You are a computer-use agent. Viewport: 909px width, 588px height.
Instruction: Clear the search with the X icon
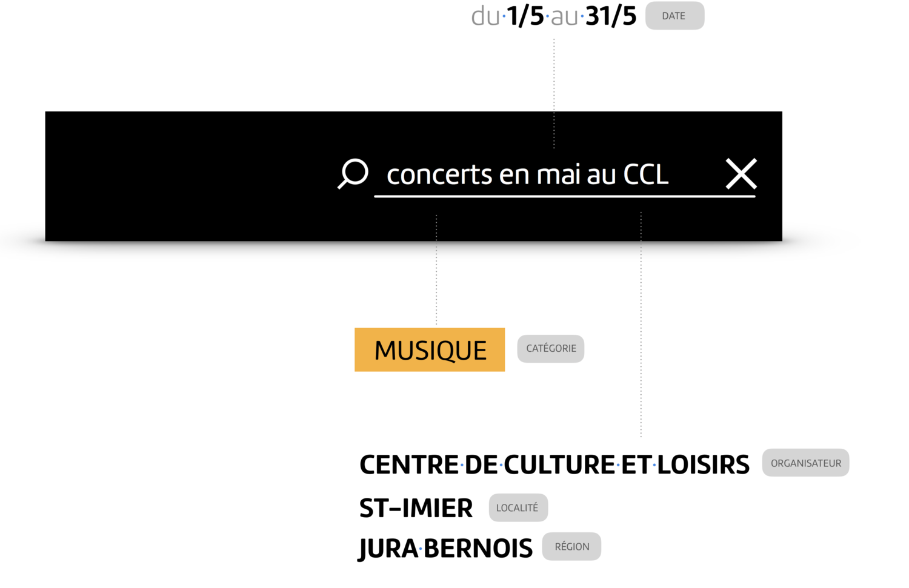click(741, 174)
